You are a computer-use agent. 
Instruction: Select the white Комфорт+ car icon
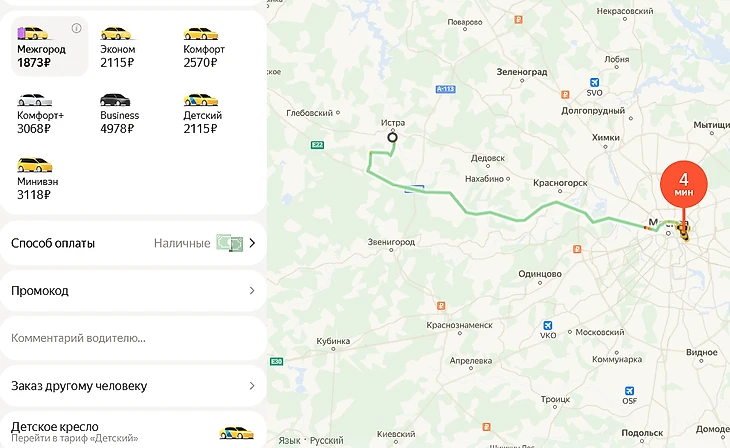coord(34,100)
